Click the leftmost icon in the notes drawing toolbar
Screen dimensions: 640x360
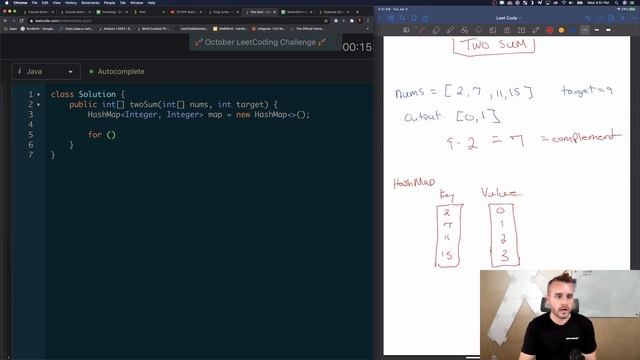406,30
